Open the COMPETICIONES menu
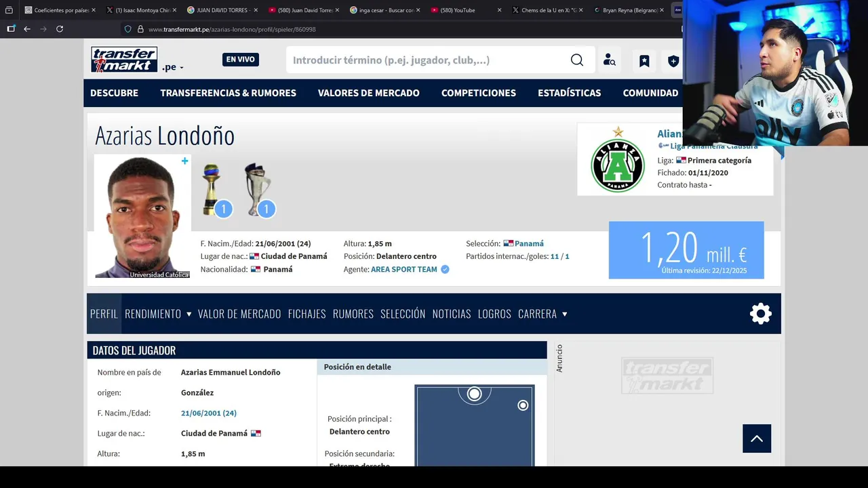Viewport: 868px width, 488px height. 479,93
